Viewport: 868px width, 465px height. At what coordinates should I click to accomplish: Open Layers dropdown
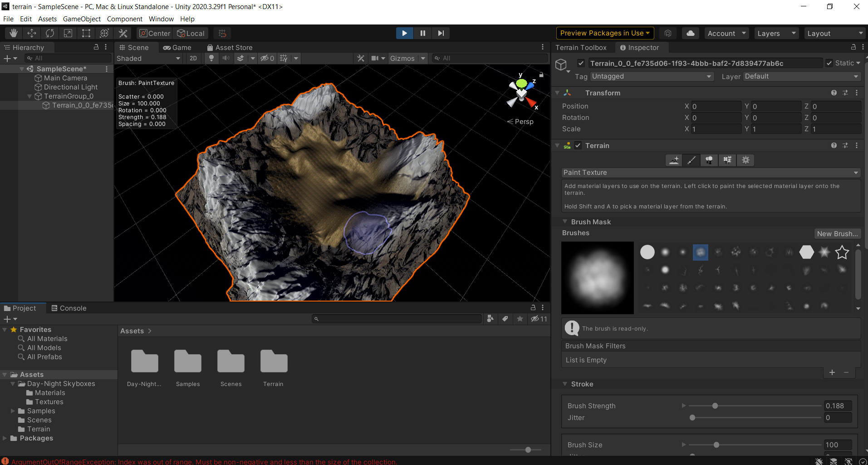777,33
